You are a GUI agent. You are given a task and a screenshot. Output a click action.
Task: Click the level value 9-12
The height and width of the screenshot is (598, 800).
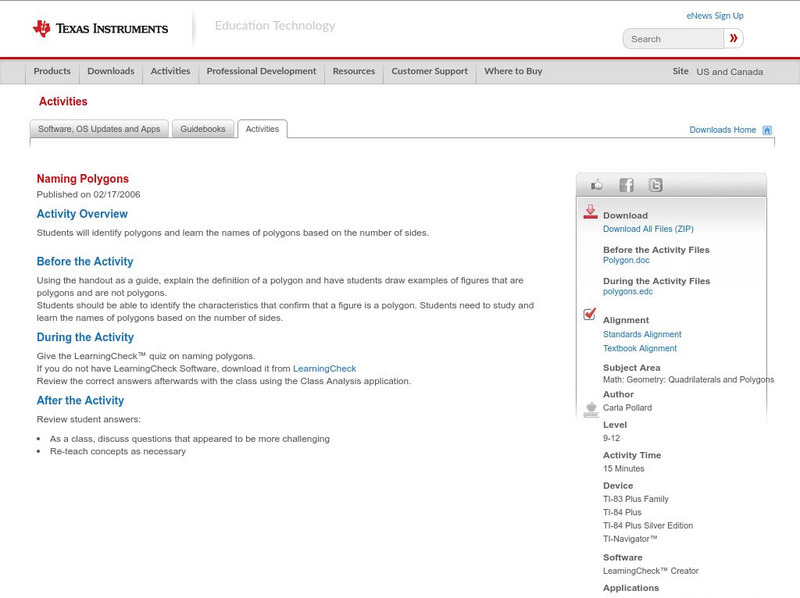click(611, 438)
